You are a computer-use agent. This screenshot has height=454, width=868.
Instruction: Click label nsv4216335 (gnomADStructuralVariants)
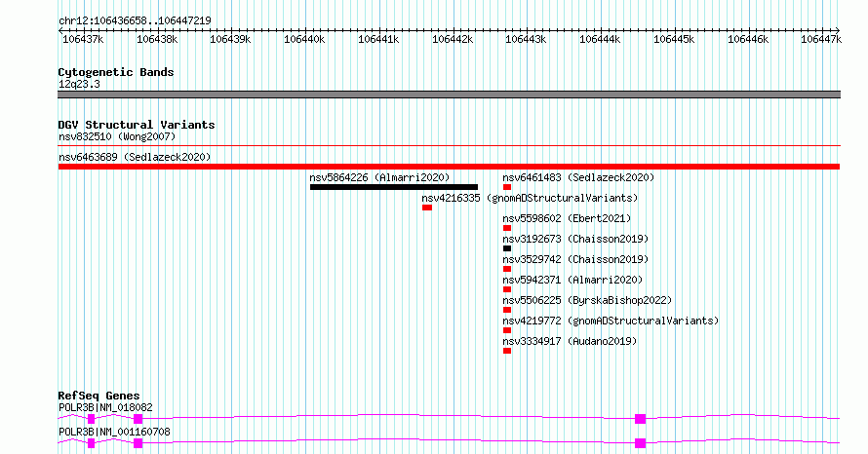pyautogui.click(x=530, y=198)
